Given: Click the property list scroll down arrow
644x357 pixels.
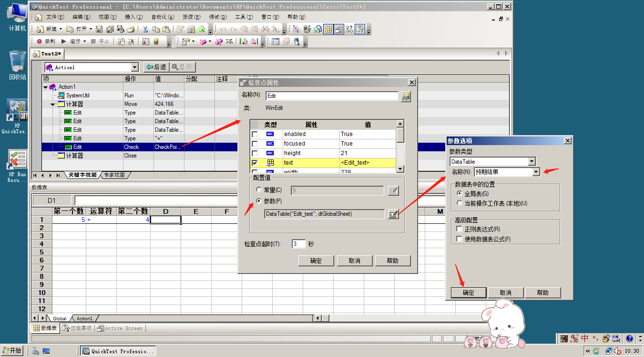Looking at the screenshot, I should tap(400, 168).
